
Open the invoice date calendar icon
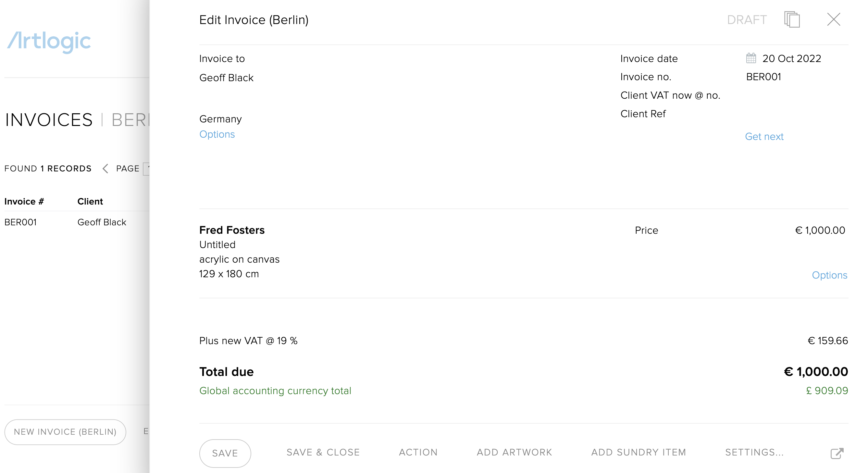click(751, 58)
